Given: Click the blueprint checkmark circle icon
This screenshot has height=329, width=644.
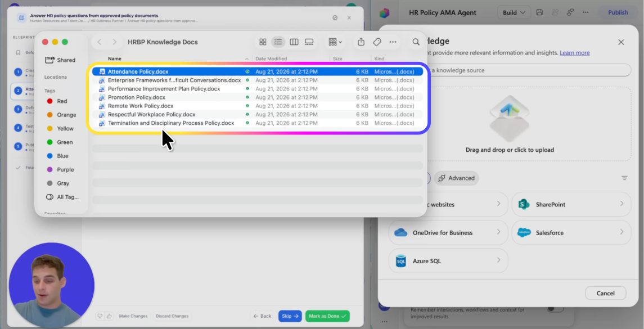Looking at the screenshot, I should (335, 17).
